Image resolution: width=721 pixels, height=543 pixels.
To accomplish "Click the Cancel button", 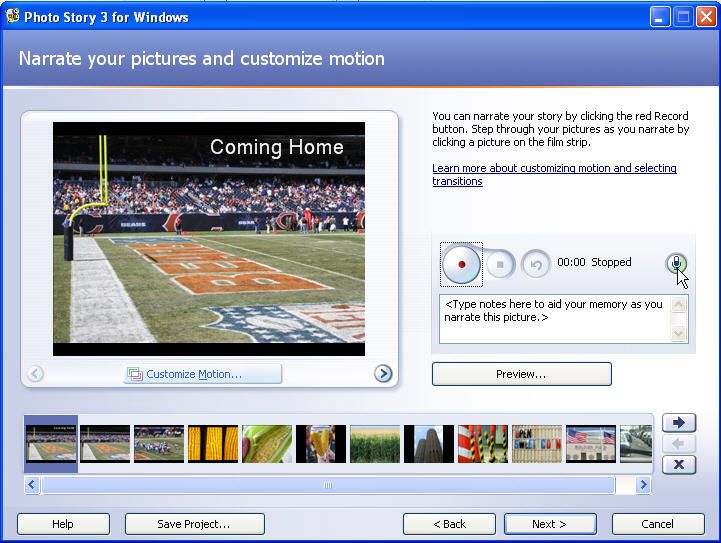I will coord(658,524).
